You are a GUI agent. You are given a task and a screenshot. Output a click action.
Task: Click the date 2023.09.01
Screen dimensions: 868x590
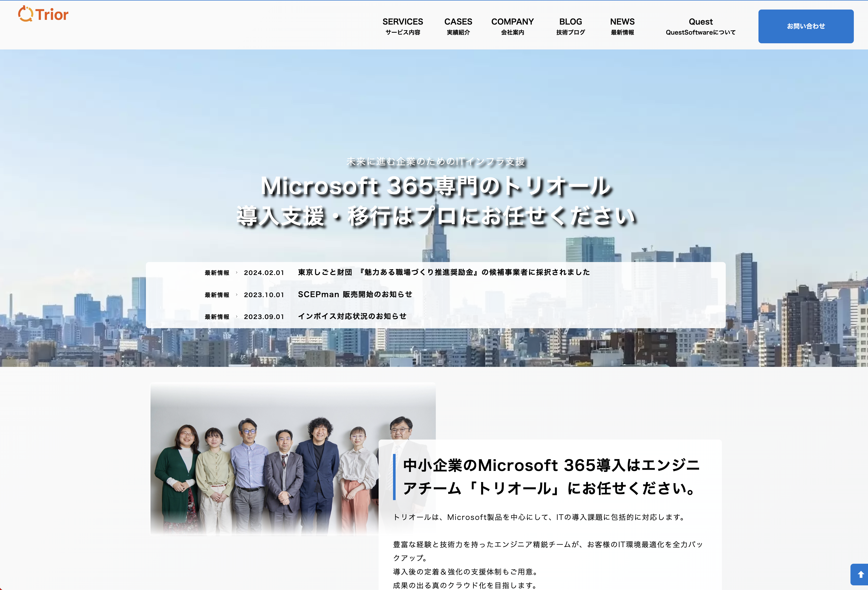[x=264, y=317]
